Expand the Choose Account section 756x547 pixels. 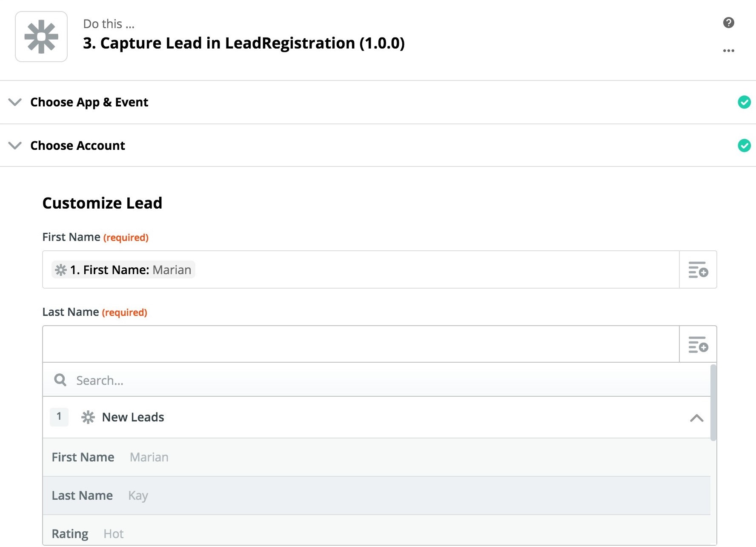click(15, 146)
